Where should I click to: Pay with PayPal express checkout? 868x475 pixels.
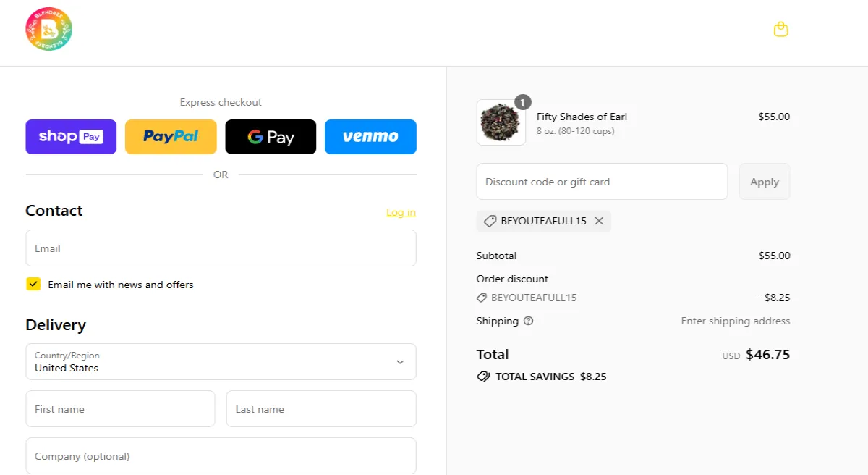(x=171, y=136)
